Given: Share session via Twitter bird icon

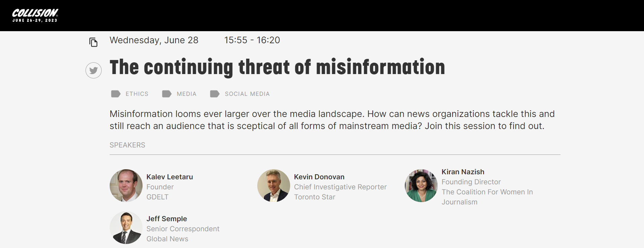Looking at the screenshot, I should pos(94,70).
